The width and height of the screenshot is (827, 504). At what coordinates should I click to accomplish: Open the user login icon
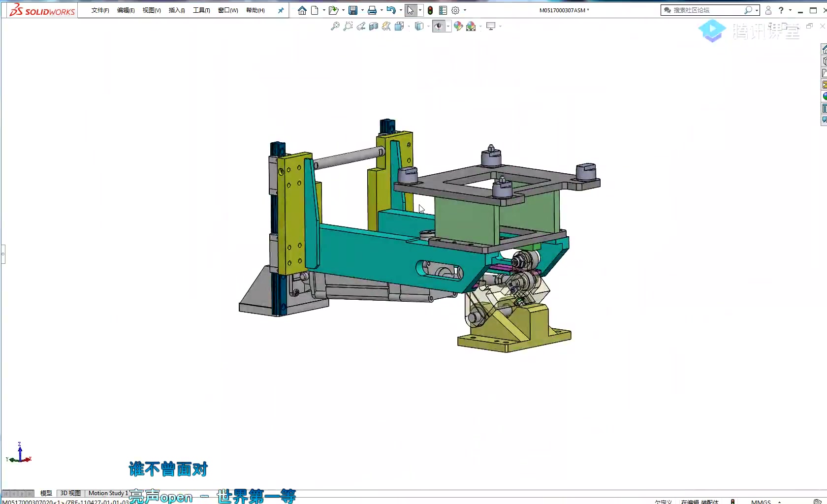(x=768, y=10)
